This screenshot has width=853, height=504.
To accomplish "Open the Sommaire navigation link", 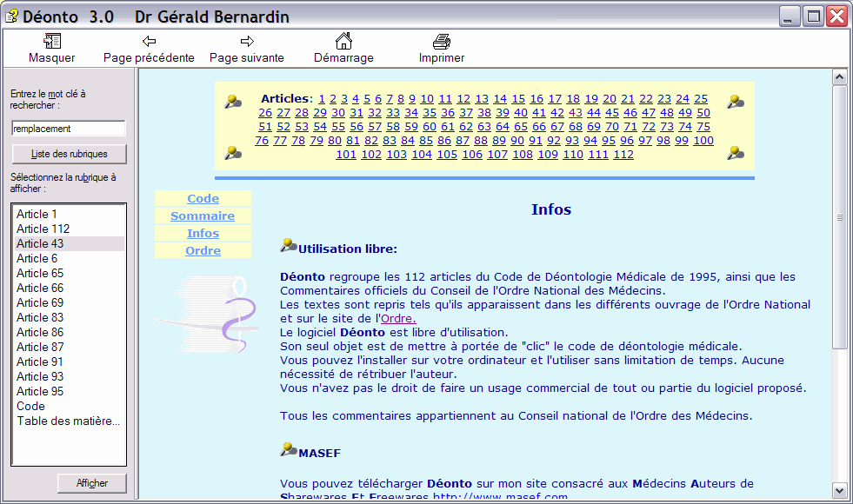I will [203, 216].
